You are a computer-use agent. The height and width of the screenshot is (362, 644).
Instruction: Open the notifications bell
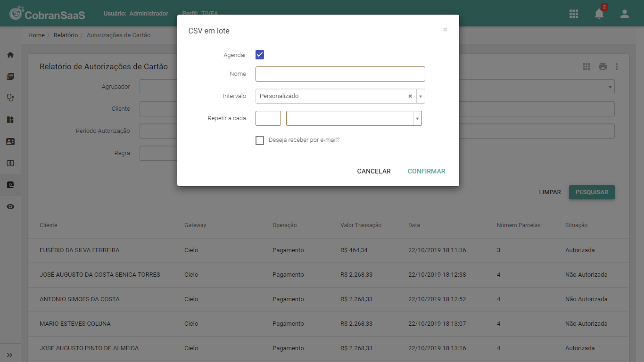[x=599, y=14]
